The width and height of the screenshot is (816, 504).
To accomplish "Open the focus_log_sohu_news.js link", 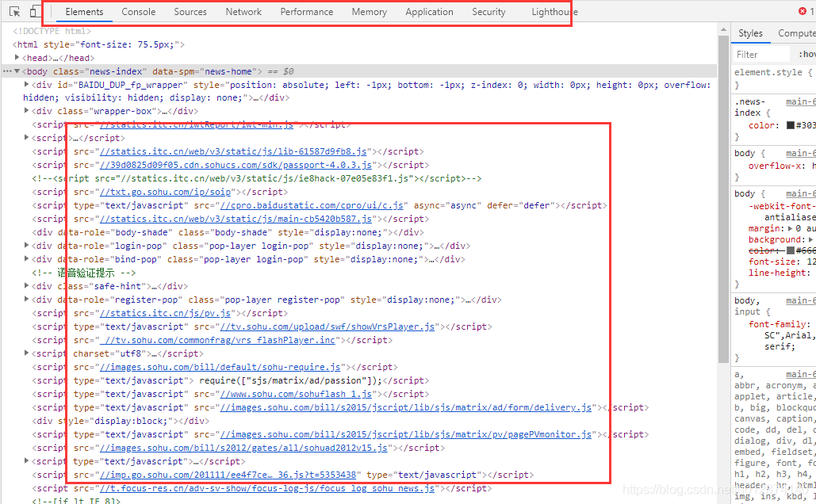I will click(267, 488).
